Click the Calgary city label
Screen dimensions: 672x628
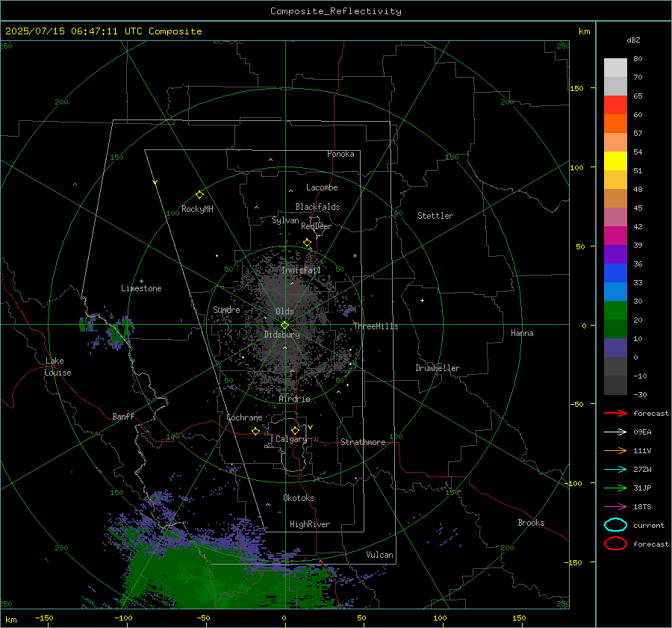point(291,439)
